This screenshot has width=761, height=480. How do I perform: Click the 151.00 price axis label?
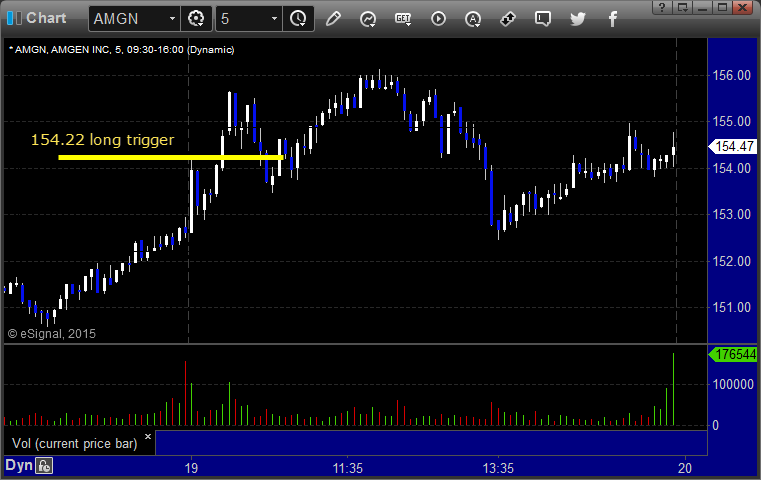(731, 307)
